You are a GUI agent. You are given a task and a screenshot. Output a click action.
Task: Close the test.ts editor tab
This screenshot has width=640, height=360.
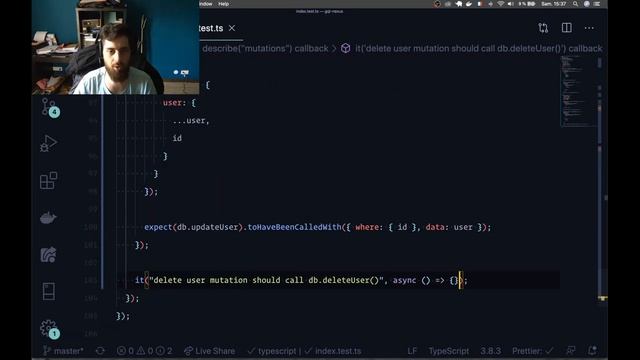tap(232, 28)
